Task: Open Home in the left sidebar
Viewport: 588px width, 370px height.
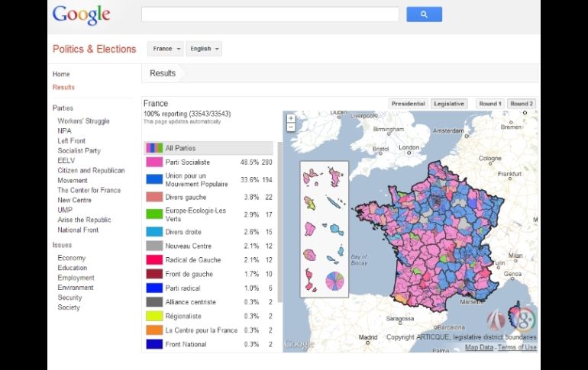Action: click(61, 74)
